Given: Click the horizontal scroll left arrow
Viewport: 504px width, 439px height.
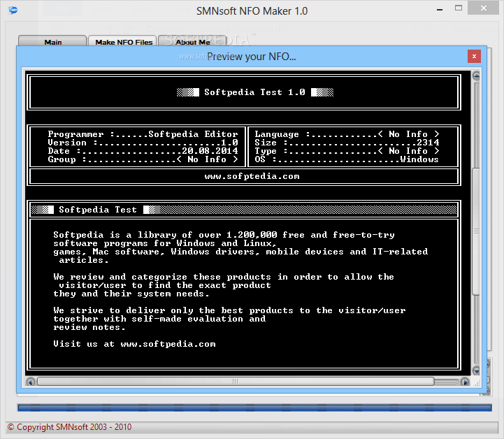Looking at the screenshot, I should (31, 382).
